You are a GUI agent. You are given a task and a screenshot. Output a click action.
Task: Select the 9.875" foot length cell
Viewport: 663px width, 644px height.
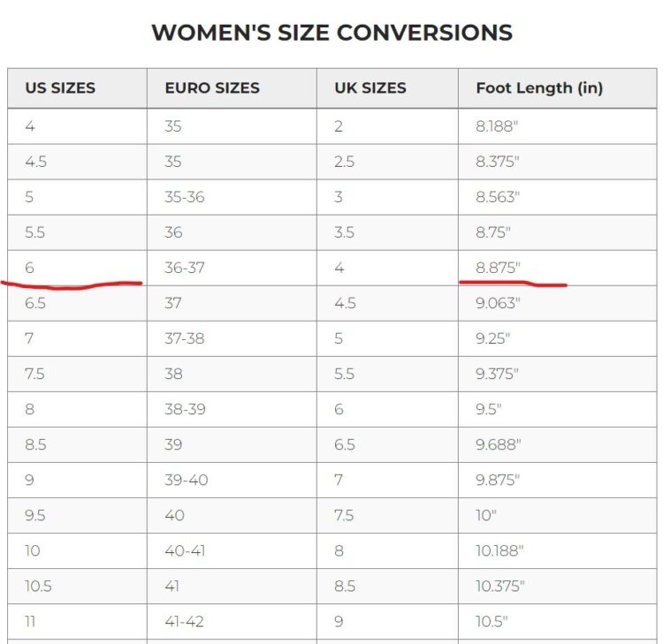[498, 480]
